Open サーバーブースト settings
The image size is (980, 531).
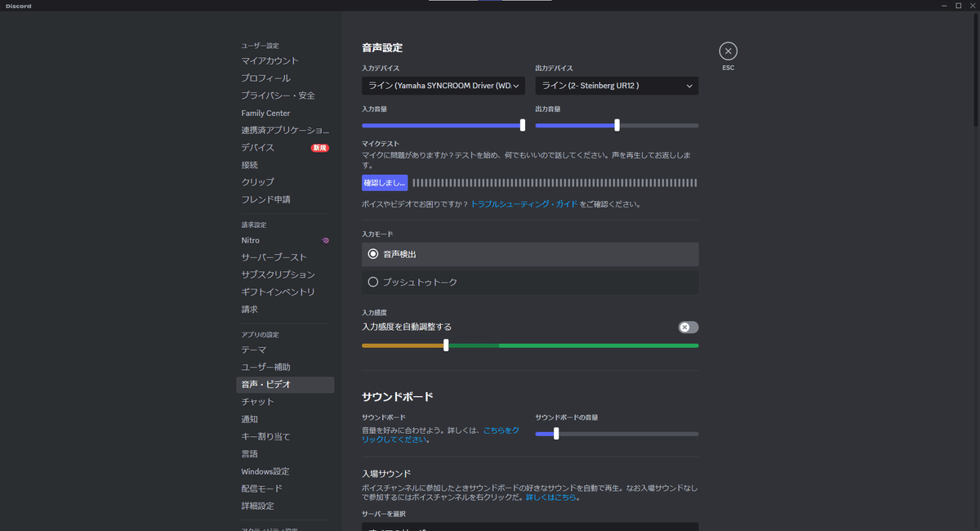point(285,257)
